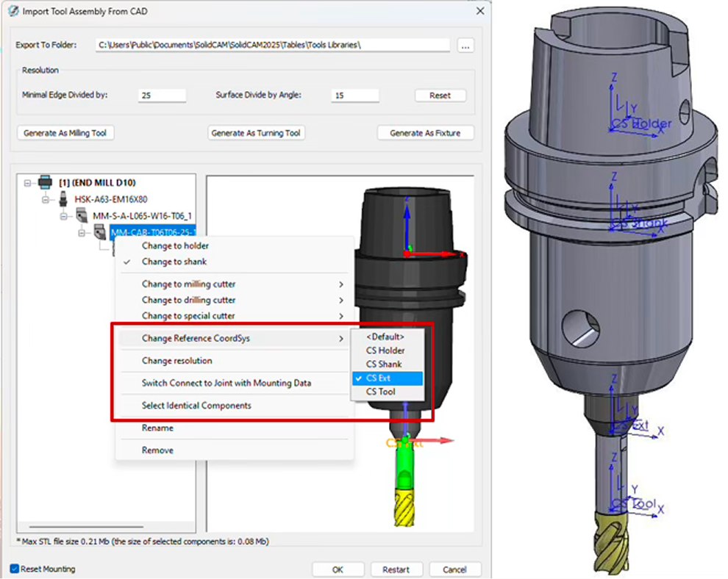Image resolution: width=728 pixels, height=579 pixels.
Task: Click the HSK-A63-EM16X80 holder icon
Action: tap(63, 200)
